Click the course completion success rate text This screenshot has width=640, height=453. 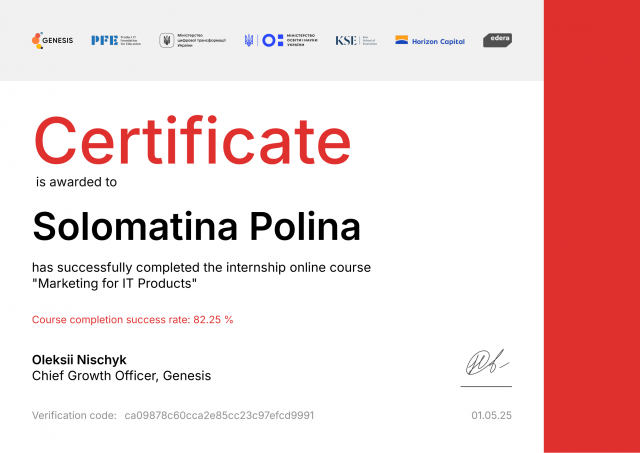pyautogui.click(x=132, y=320)
